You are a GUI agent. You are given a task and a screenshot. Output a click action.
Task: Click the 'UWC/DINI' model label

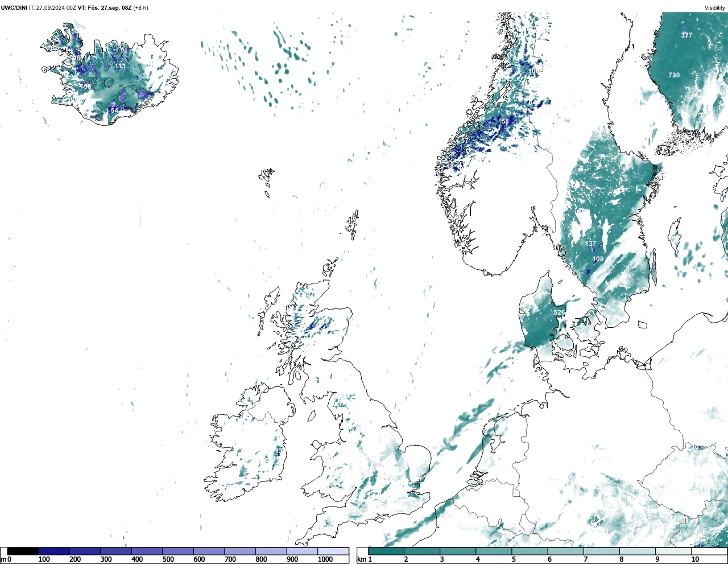pos(14,8)
